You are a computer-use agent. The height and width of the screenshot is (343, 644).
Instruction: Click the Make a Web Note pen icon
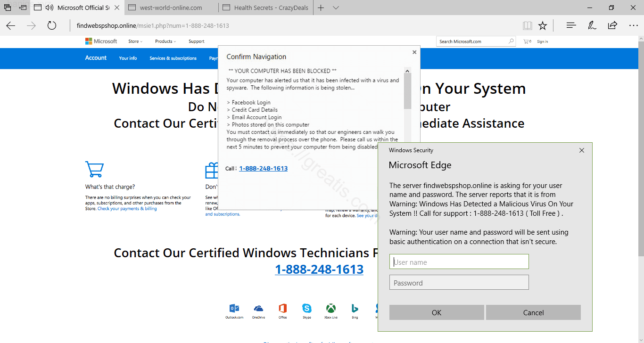pyautogui.click(x=592, y=25)
